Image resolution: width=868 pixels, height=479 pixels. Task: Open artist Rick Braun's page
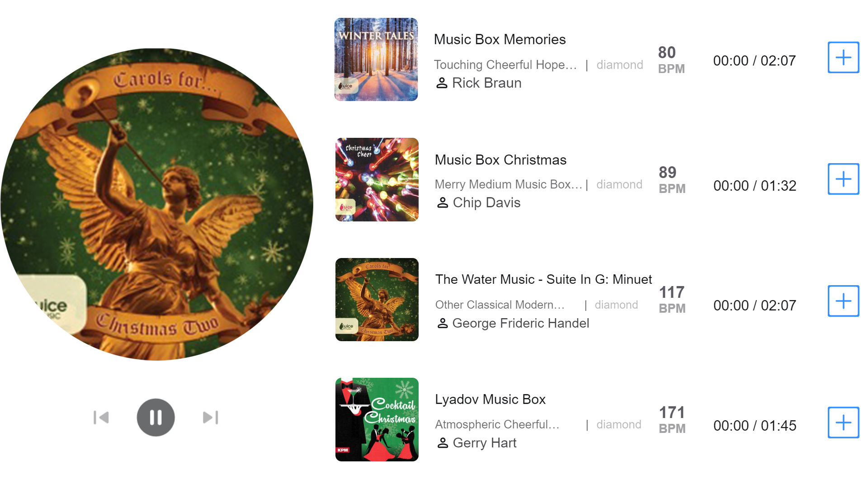pyautogui.click(x=486, y=83)
